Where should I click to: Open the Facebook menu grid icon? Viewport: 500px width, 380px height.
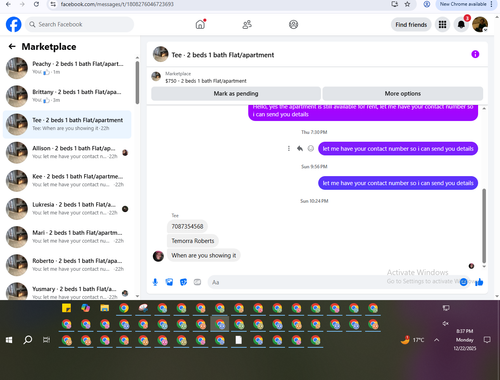click(x=442, y=24)
